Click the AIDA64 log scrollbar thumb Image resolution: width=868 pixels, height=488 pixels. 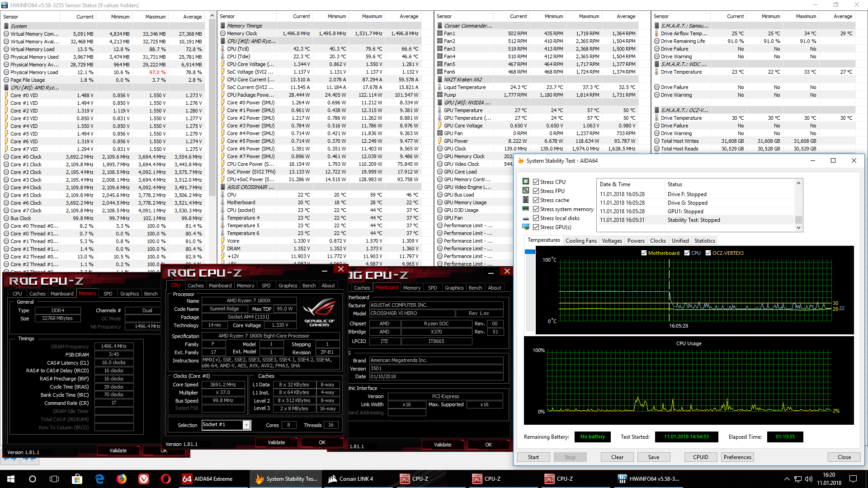pos(798,220)
